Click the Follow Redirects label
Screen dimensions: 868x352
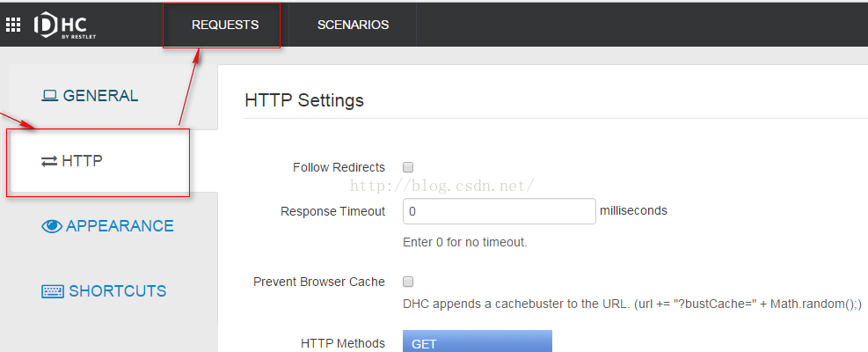[x=339, y=167]
